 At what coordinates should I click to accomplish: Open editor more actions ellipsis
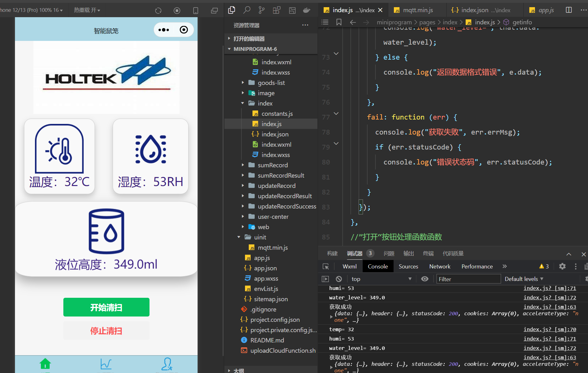coord(583,10)
